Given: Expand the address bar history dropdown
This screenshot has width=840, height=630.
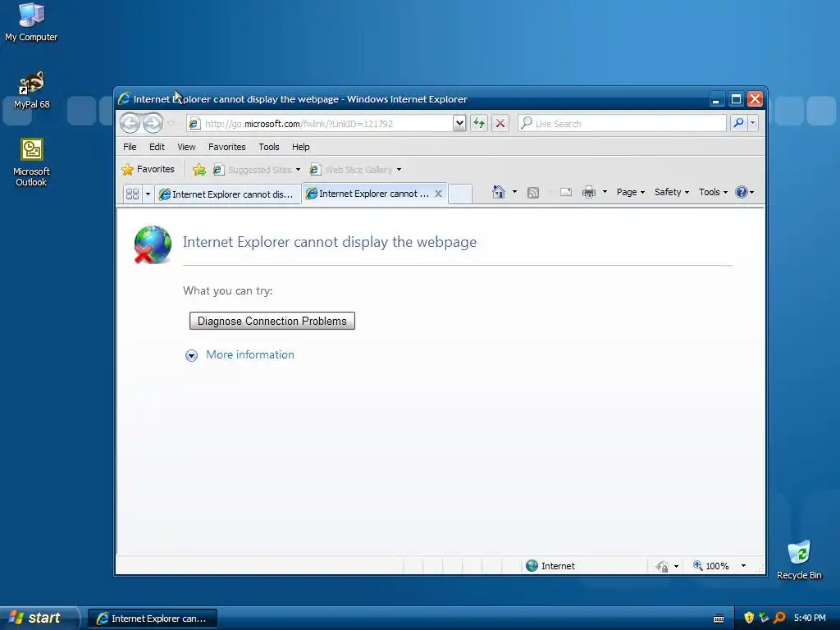Looking at the screenshot, I should [x=459, y=124].
